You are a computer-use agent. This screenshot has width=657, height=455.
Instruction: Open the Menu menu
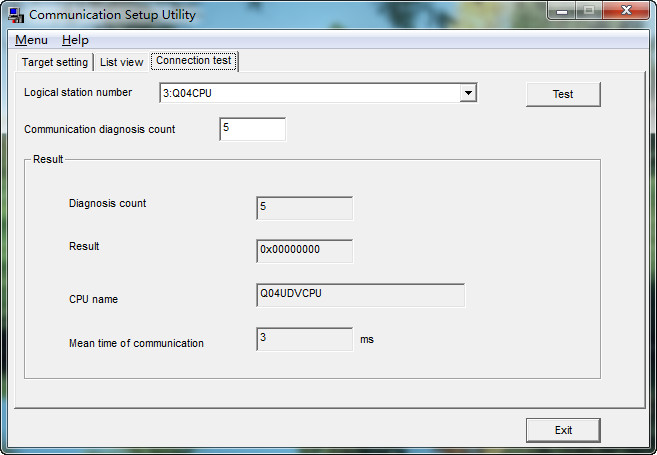(x=31, y=40)
